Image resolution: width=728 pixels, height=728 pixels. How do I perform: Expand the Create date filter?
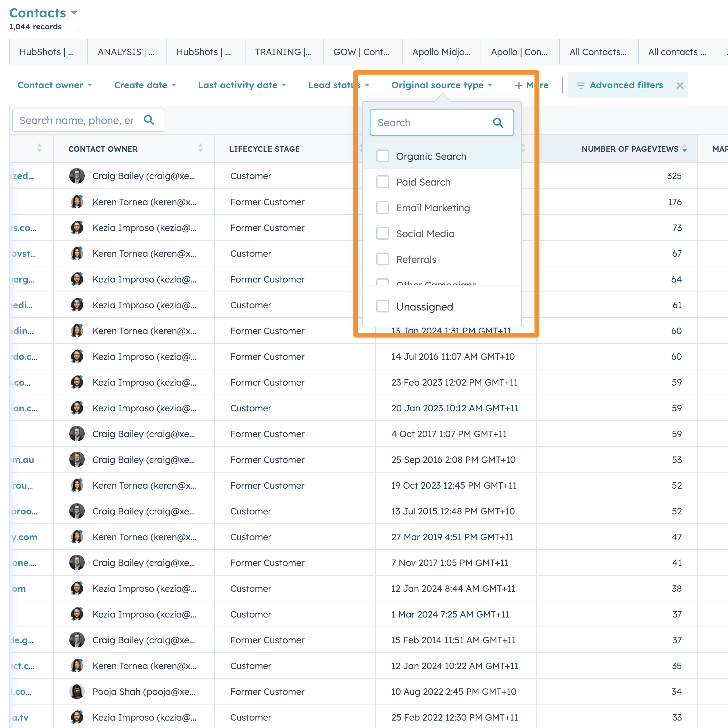tap(145, 86)
